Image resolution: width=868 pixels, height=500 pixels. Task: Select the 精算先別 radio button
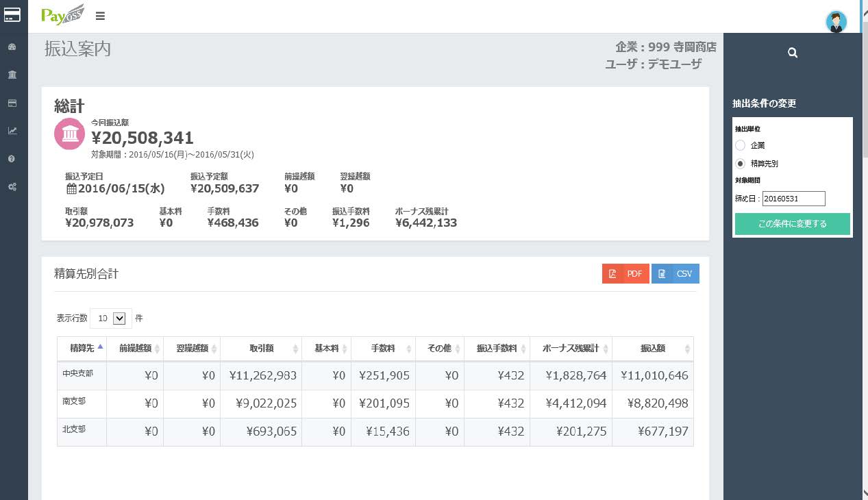[740, 164]
